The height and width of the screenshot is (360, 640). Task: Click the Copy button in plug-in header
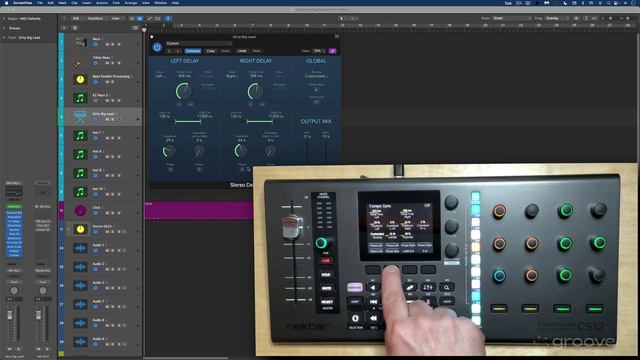coord(211,51)
